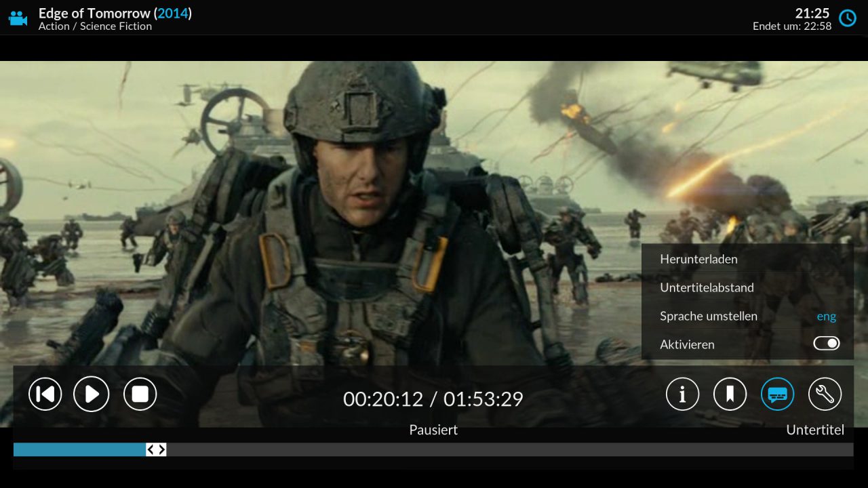Viewport: 868px width, 488px height.
Task: Select Herunterladen to download subtitles
Action: point(698,259)
